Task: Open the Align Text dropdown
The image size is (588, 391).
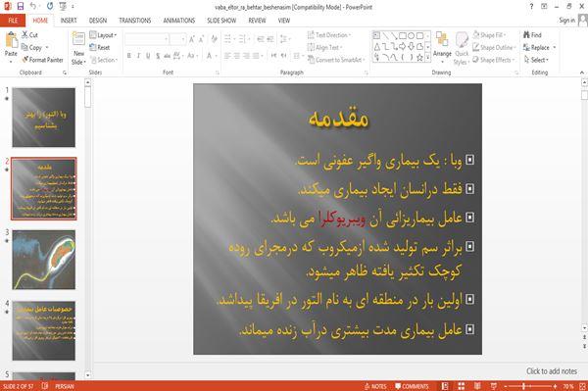Action: (324, 47)
